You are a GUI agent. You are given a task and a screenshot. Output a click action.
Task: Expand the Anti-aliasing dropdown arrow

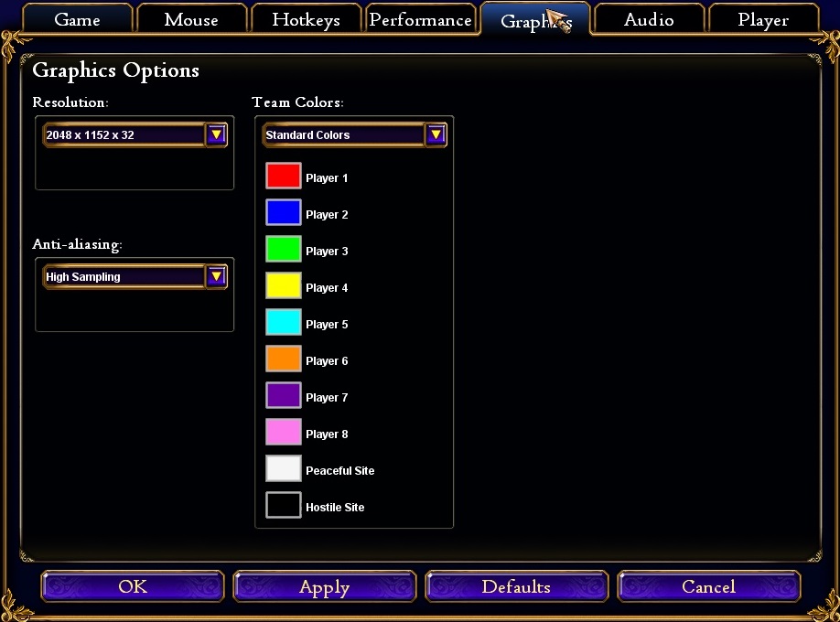pos(216,276)
